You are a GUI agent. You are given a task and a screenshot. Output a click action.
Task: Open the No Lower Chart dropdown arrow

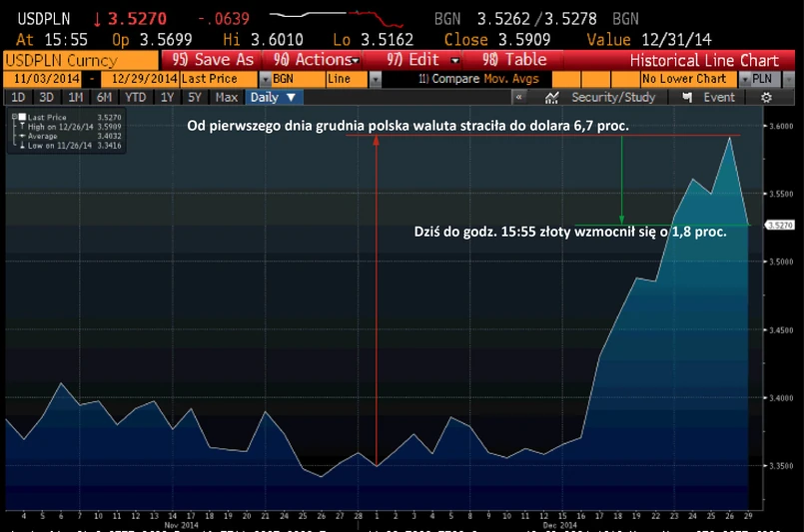point(744,80)
